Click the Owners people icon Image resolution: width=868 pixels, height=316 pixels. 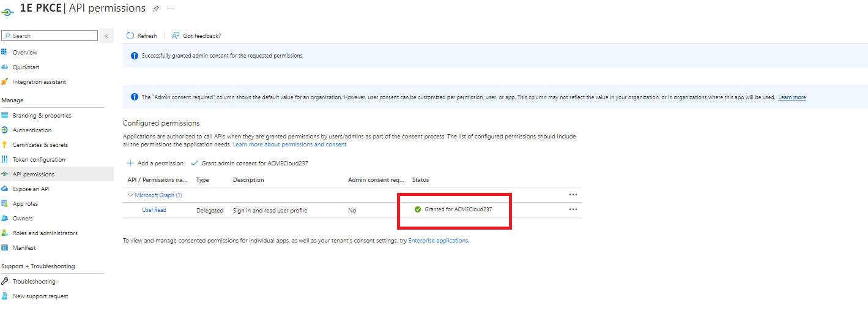(5, 218)
